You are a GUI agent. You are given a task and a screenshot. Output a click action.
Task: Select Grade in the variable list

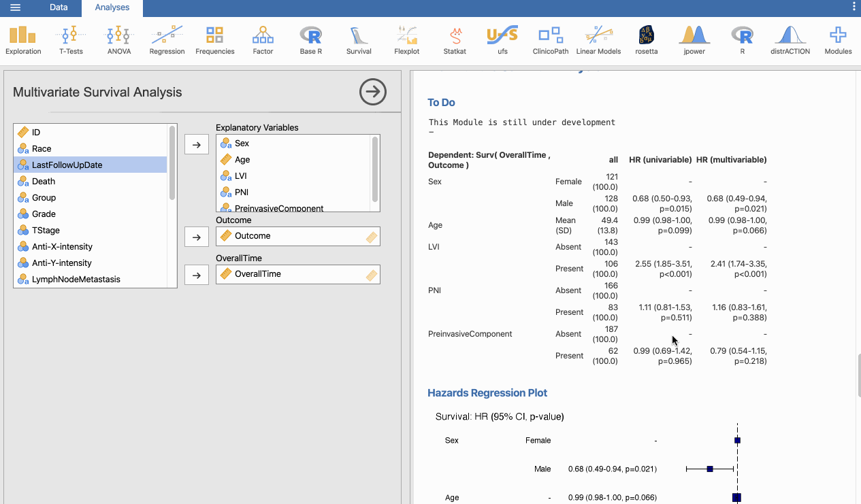point(91,214)
